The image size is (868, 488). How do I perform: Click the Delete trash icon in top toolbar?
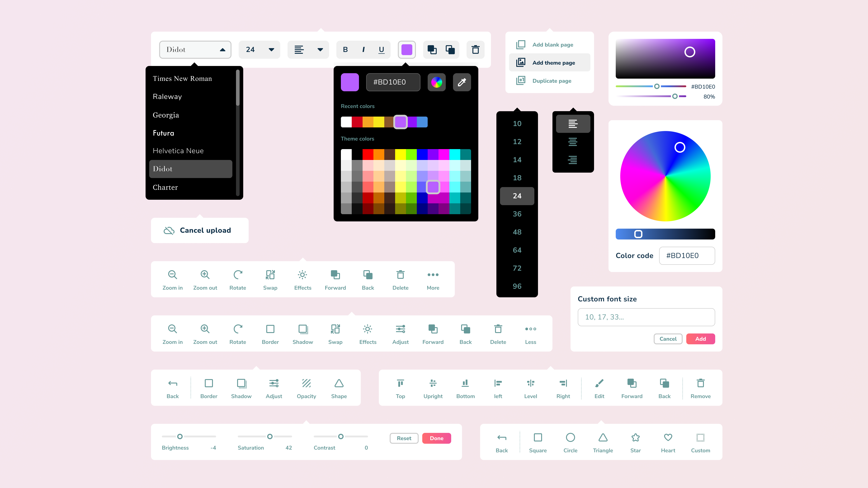tap(475, 49)
